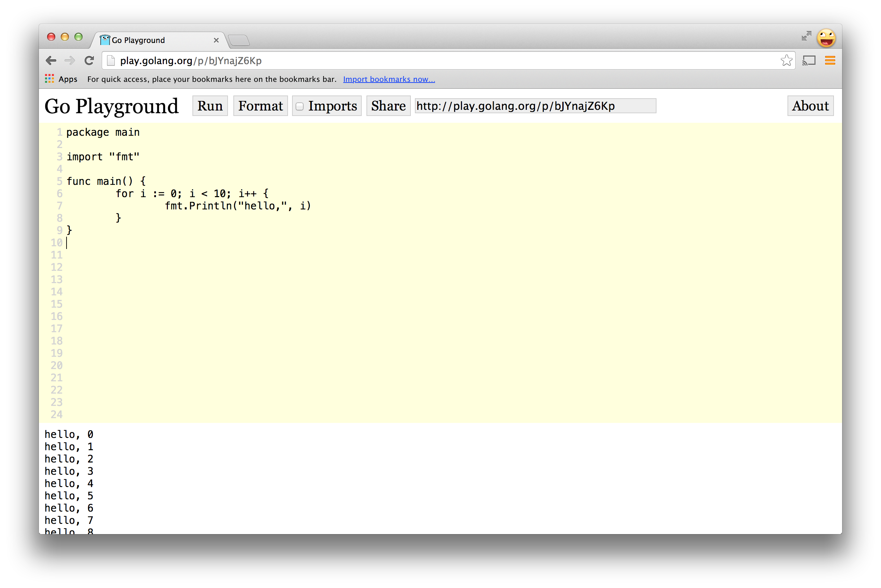The image size is (881, 588).
Task: Click the smiley profile avatar
Action: (x=826, y=38)
